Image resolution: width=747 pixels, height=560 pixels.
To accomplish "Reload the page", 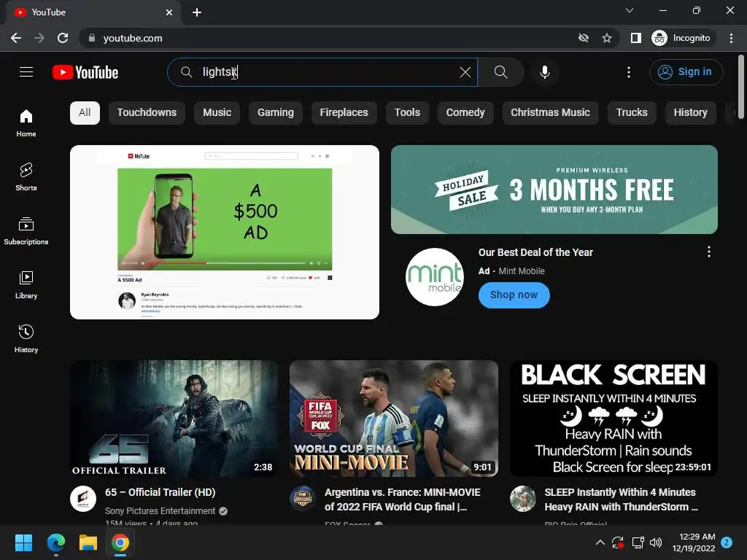I will click(x=63, y=38).
